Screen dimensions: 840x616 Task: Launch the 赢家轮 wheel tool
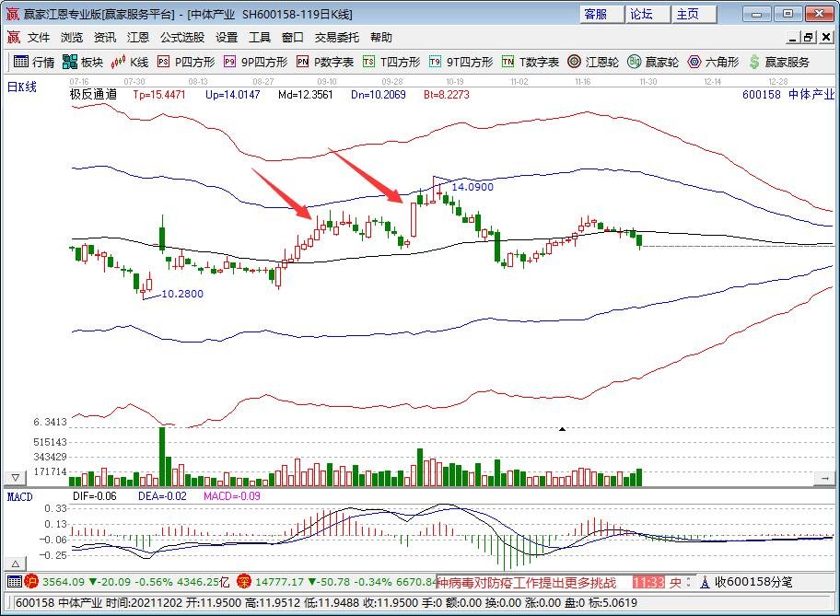click(x=635, y=62)
